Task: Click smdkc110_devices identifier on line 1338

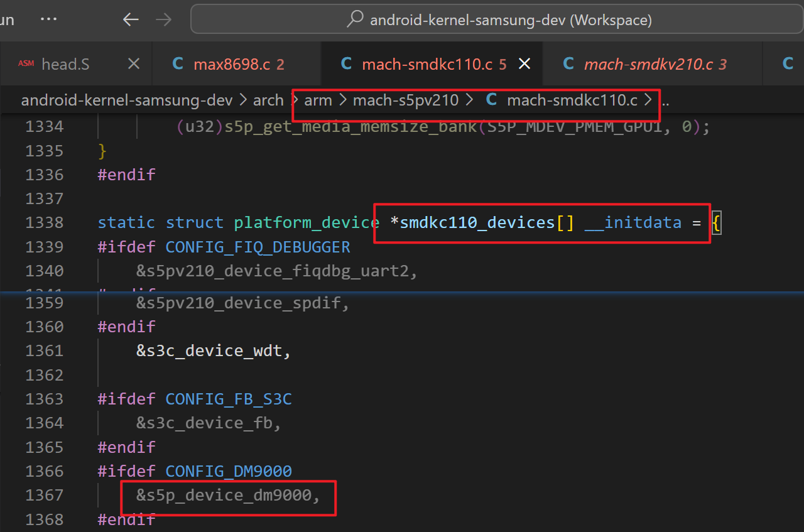Action: (477, 222)
